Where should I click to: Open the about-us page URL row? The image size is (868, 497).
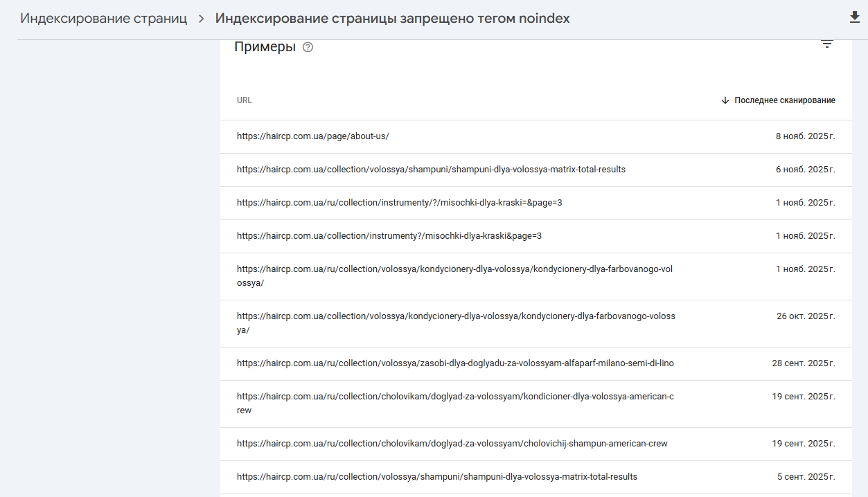point(313,136)
